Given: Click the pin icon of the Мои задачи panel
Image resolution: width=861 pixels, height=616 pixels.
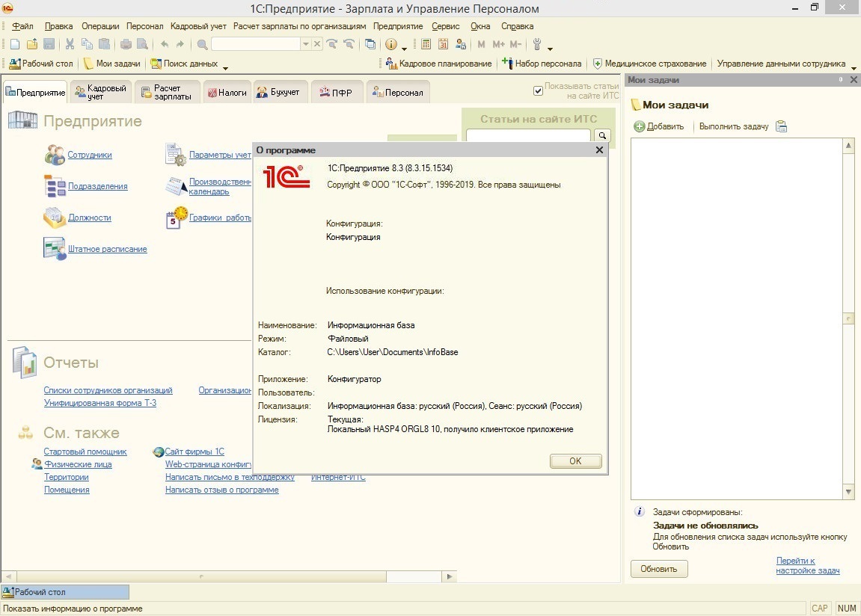Looking at the screenshot, I should 841,79.
